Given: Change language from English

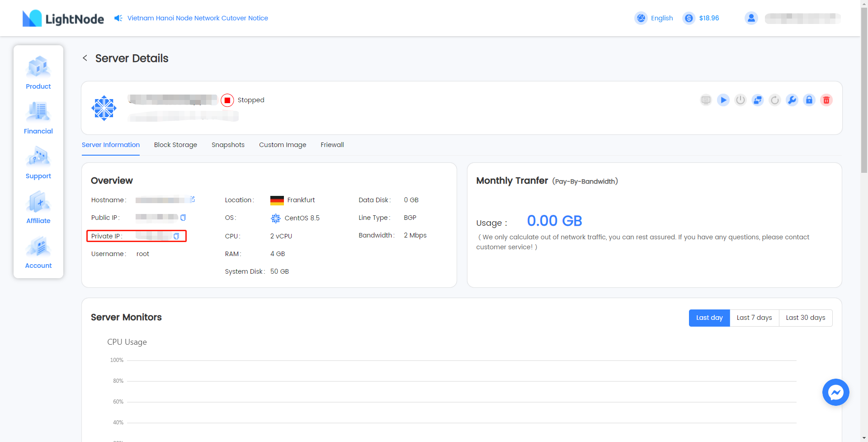Looking at the screenshot, I should click(662, 18).
